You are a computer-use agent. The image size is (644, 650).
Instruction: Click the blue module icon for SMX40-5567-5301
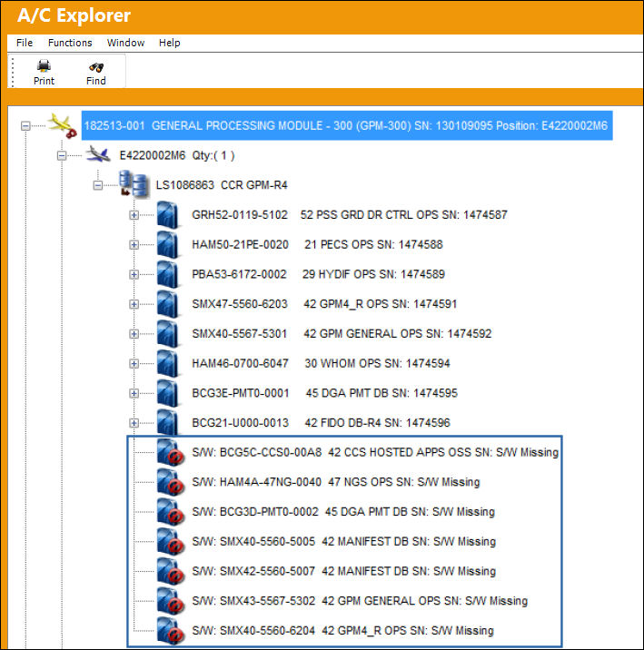[169, 334]
